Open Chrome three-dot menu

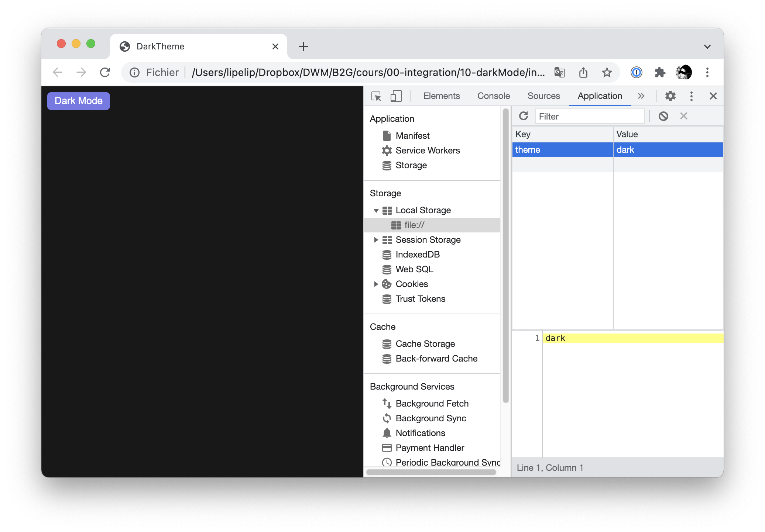click(x=707, y=72)
